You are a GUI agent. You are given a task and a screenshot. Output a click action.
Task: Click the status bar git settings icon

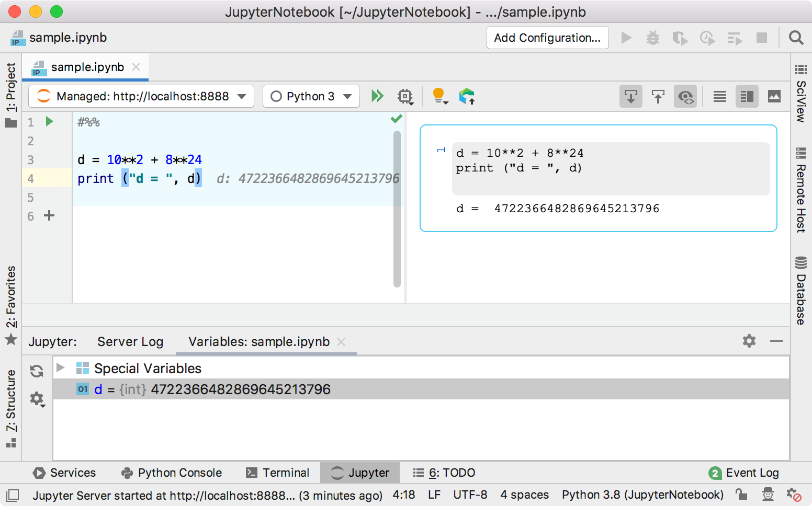click(794, 494)
